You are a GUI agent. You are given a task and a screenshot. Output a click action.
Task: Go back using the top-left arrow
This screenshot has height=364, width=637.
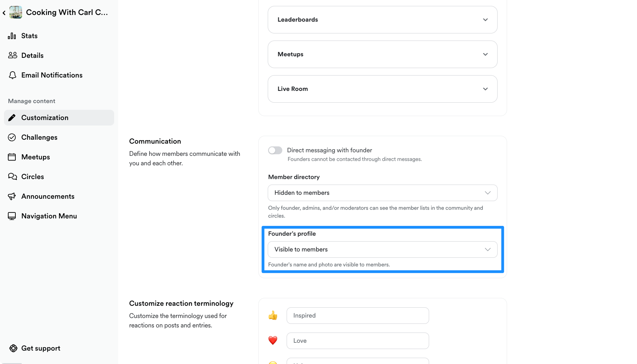[4, 13]
